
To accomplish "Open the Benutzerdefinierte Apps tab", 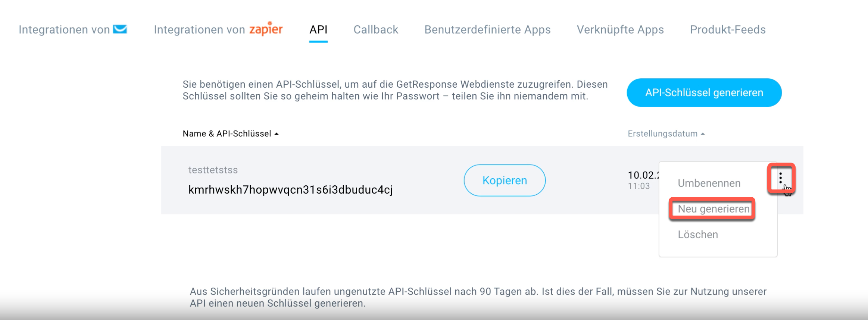I will tap(487, 29).
